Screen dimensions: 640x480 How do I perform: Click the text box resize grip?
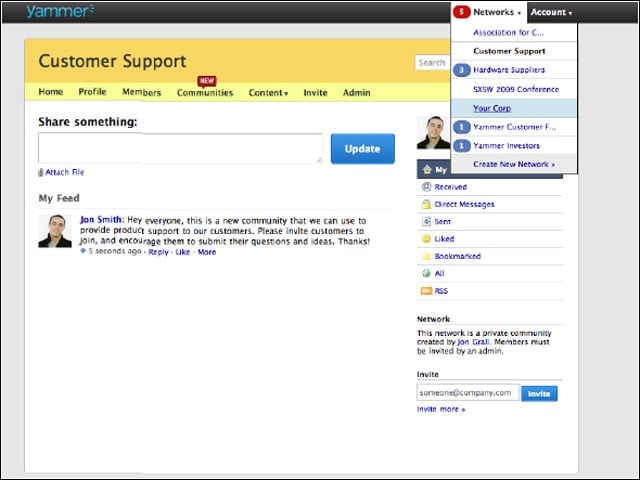[x=319, y=160]
